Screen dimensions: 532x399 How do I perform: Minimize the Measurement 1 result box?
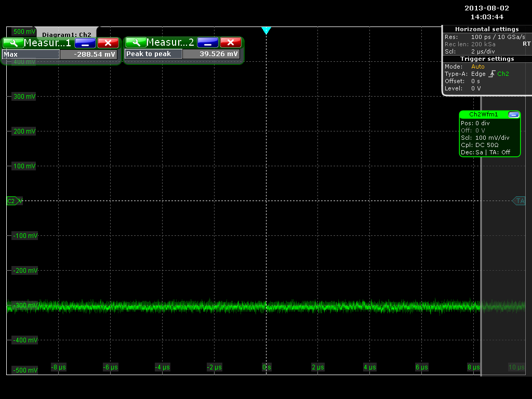(x=85, y=43)
